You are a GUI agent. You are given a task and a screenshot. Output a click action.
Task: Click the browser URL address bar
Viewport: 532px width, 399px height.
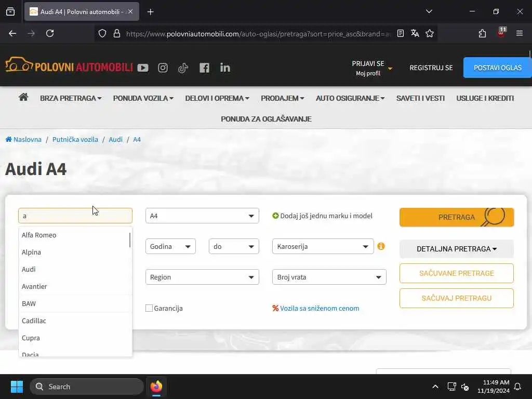pos(258,34)
